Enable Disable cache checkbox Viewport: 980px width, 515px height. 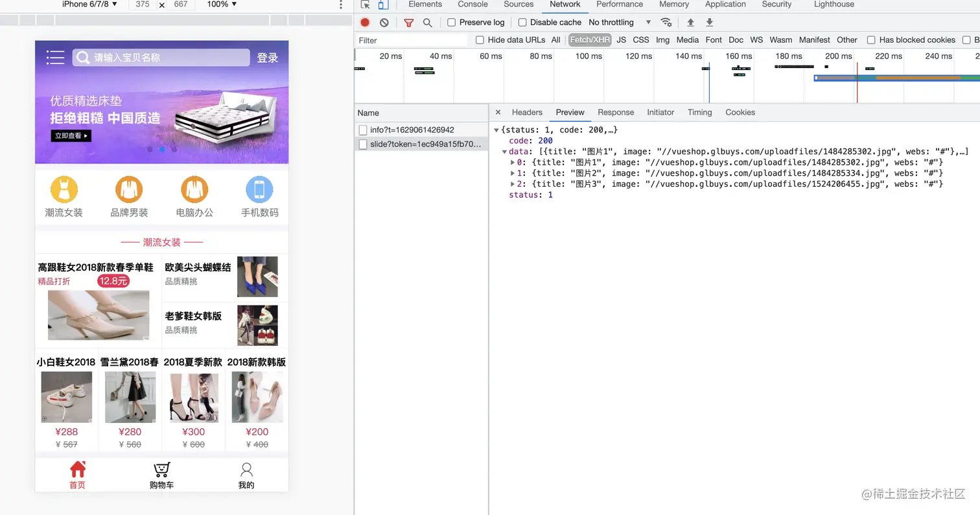(522, 22)
